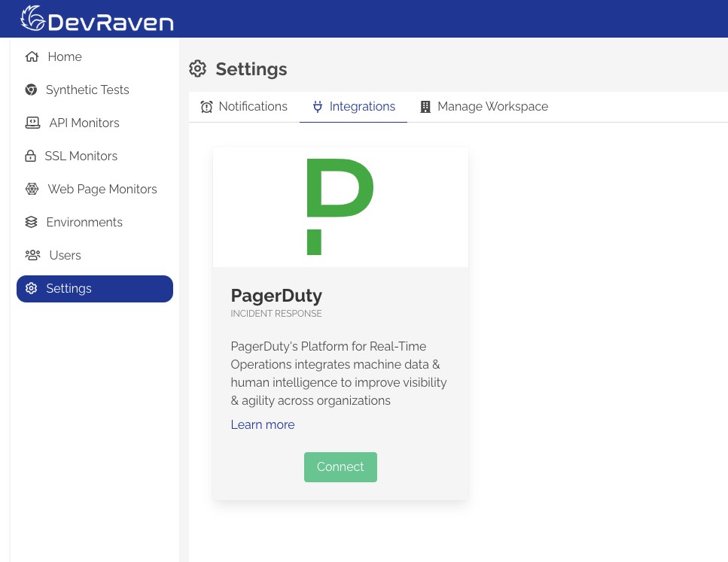728x562 pixels.
Task: Select the Integrations tab
Action: click(362, 106)
